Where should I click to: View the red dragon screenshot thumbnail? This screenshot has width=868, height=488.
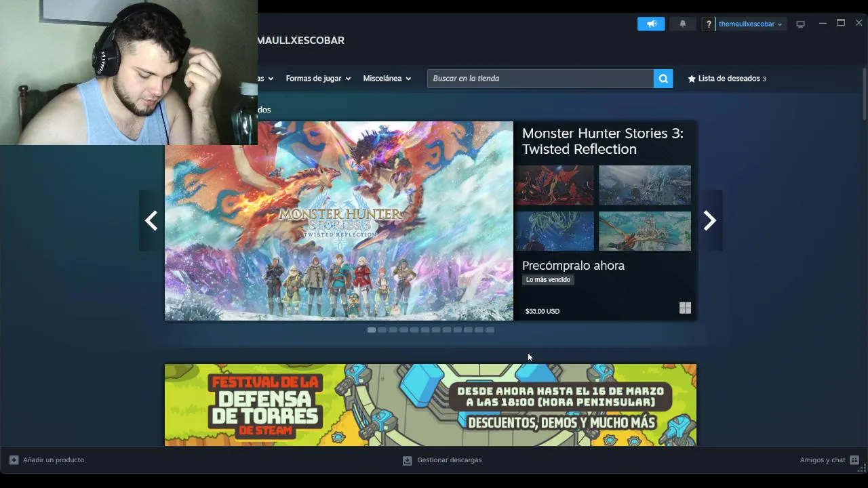point(555,185)
